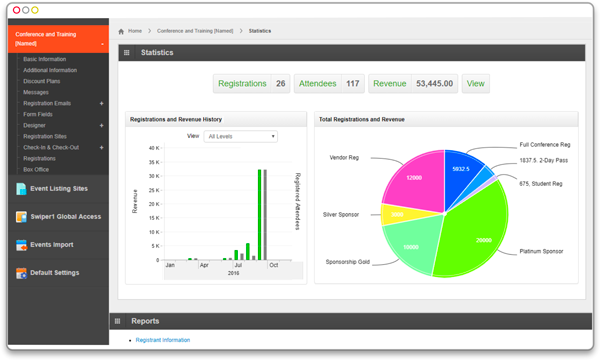Screen dimensions: 600x360
Task: Expand the Check-In & Check-Out submenu
Action: pyautogui.click(x=101, y=148)
